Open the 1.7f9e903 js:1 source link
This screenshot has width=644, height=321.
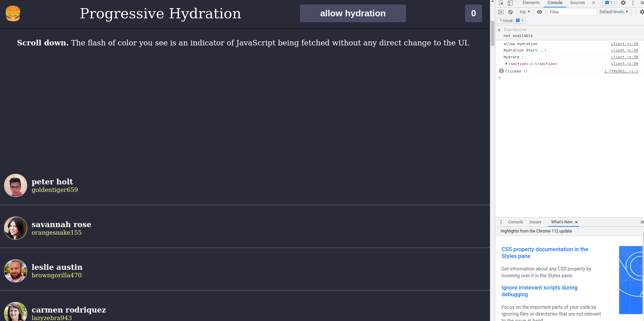coord(621,71)
